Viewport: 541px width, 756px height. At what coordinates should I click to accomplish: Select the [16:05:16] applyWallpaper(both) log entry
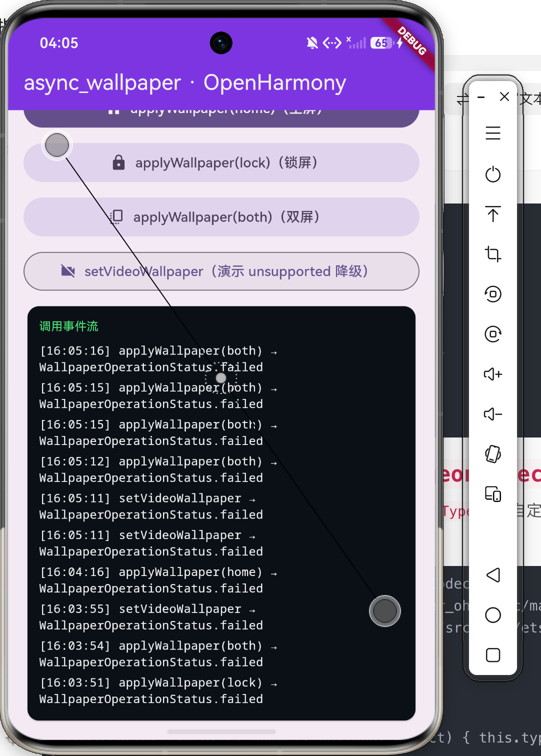coord(158,359)
